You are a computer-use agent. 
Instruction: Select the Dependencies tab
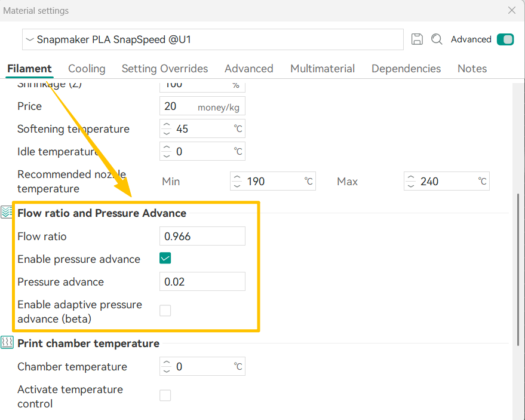click(406, 69)
